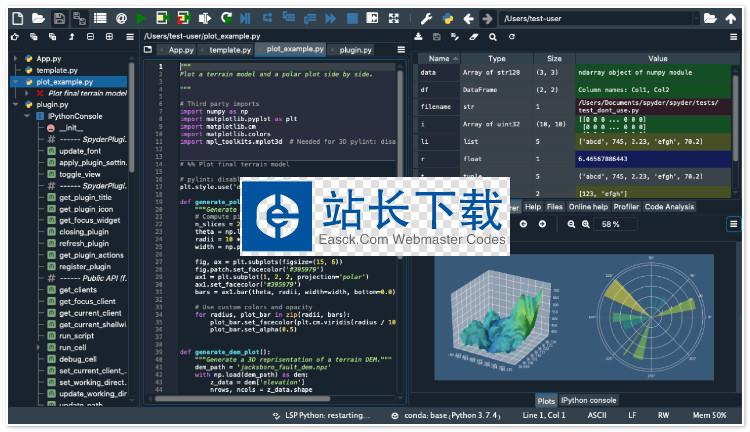This screenshot has height=432, width=750.
Task: Click the green Run file button
Action: 140,18
